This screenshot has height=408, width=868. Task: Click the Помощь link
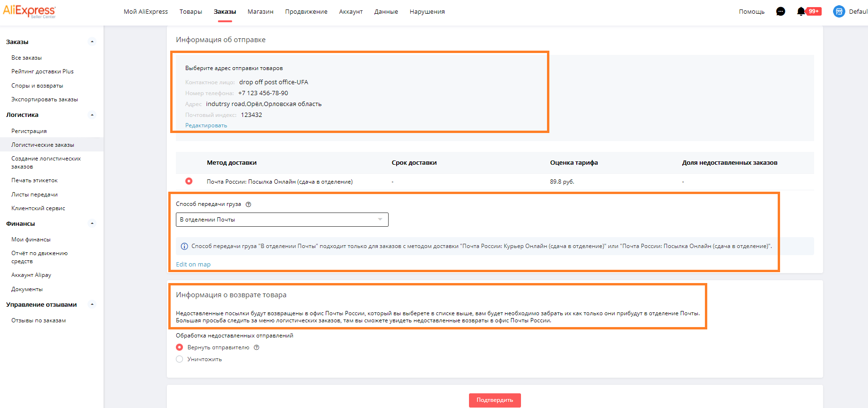(x=752, y=11)
